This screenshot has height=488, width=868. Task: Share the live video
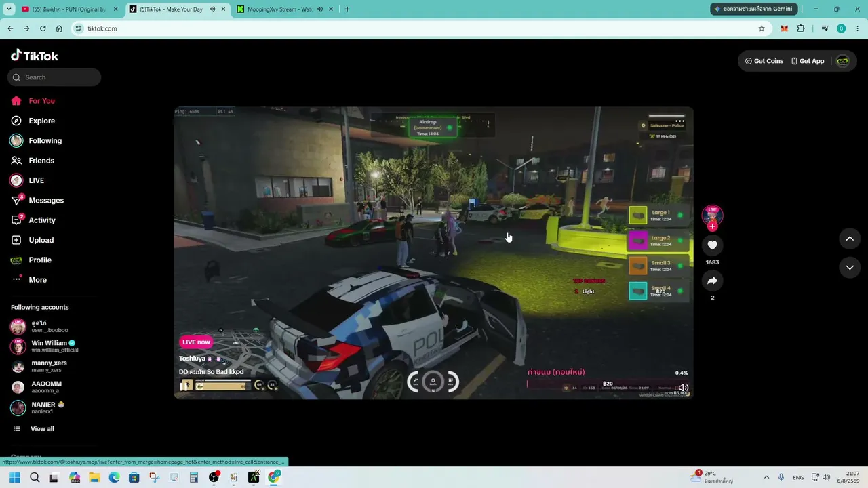pyautogui.click(x=712, y=281)
